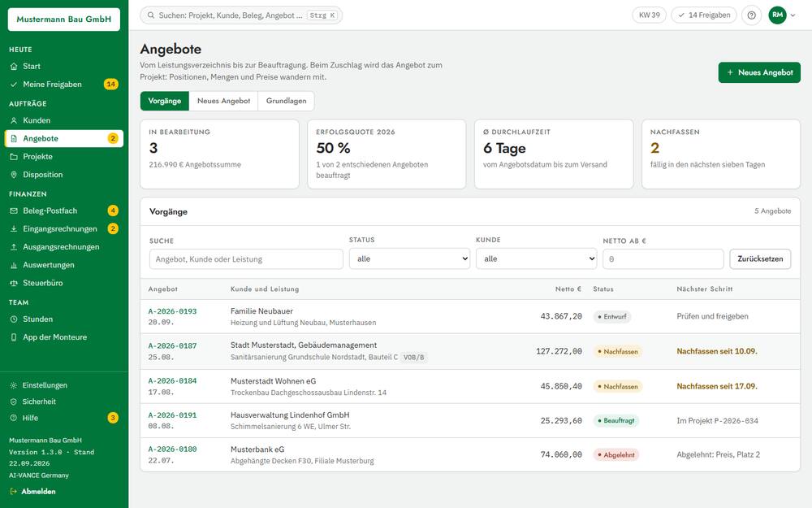Open offer A-2026-0187
812x508 pixels.
pyautogui.click(x=172, y=345)
